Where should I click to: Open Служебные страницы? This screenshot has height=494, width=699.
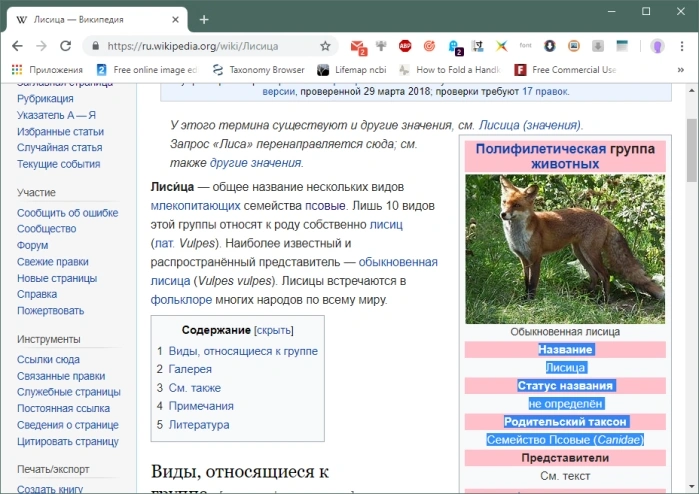pos(69,392)
